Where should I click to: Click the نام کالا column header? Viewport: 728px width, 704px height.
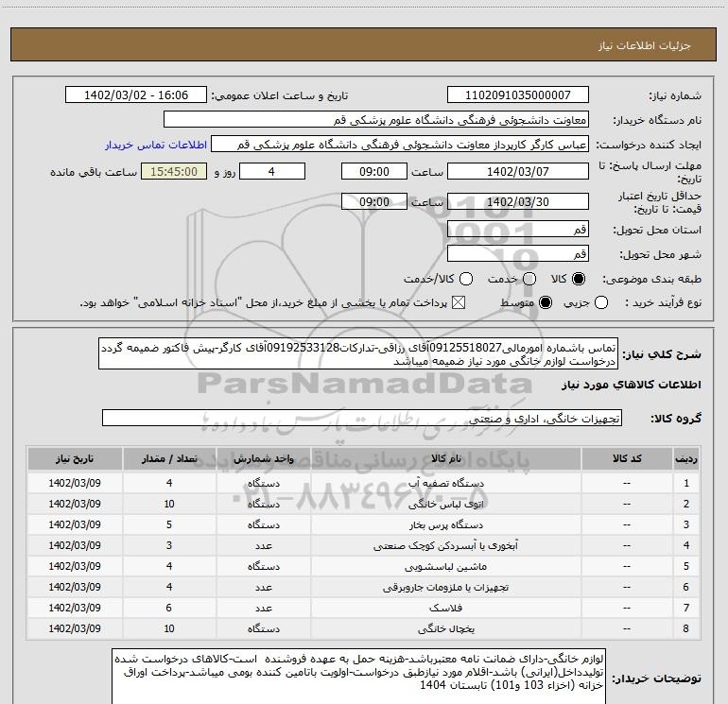(446, 459)
